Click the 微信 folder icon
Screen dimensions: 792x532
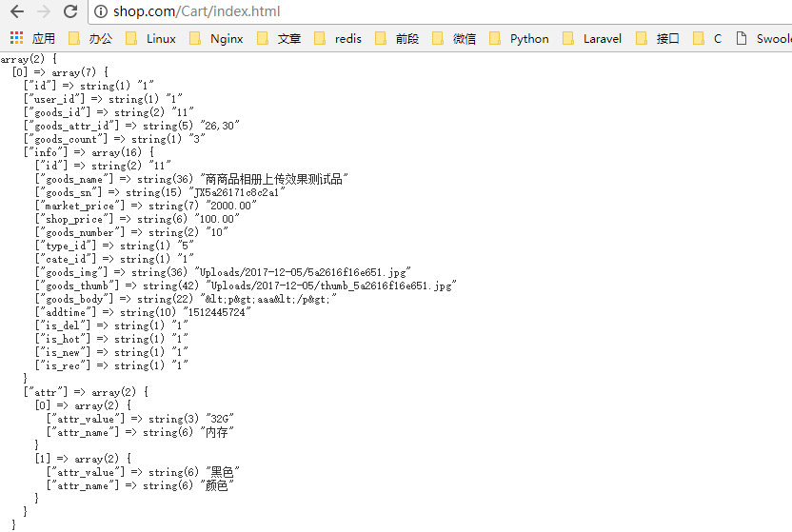(438, 39)
